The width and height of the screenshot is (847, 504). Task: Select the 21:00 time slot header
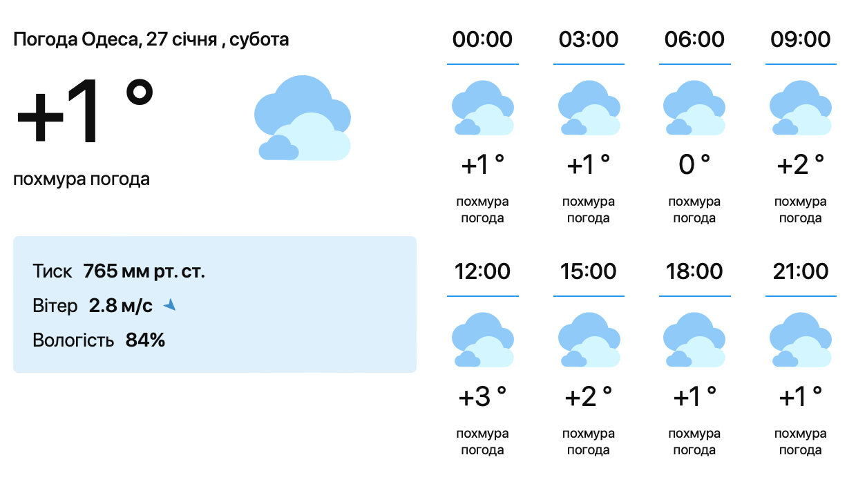point(800,271)
